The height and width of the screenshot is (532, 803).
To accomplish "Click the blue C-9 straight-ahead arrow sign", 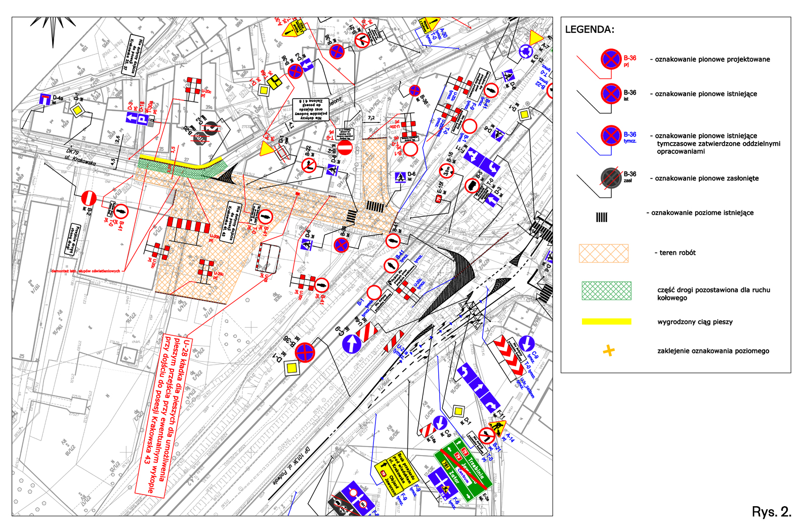I will (x=352, y=344).
